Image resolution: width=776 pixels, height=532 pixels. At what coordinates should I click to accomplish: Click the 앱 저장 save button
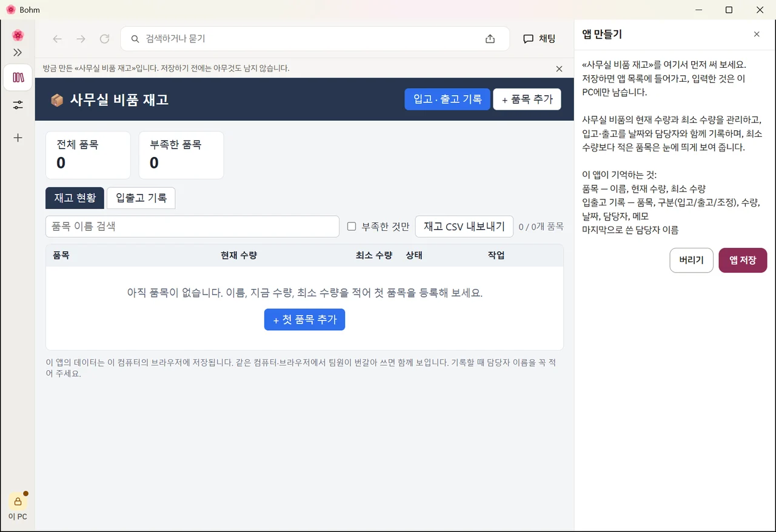tap(743, 261)
